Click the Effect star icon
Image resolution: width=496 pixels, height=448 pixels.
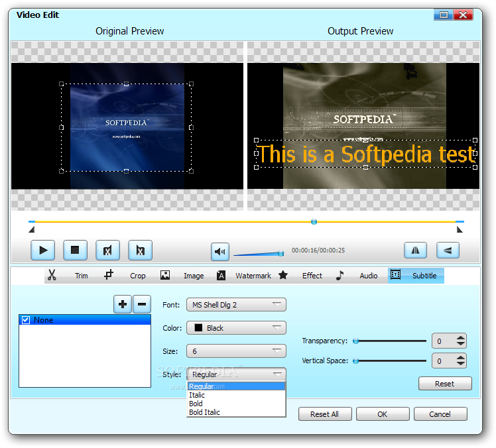pyautogui.click(x=283, y=275)
